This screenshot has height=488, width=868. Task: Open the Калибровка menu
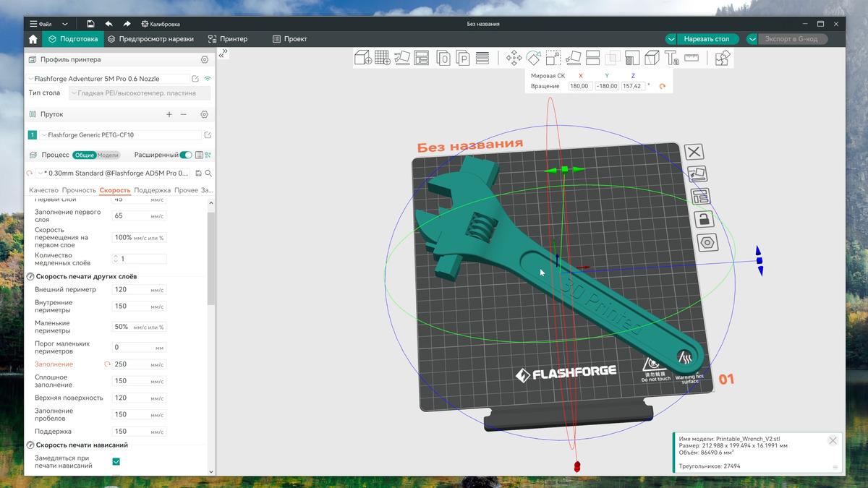[x=161, y=24]
